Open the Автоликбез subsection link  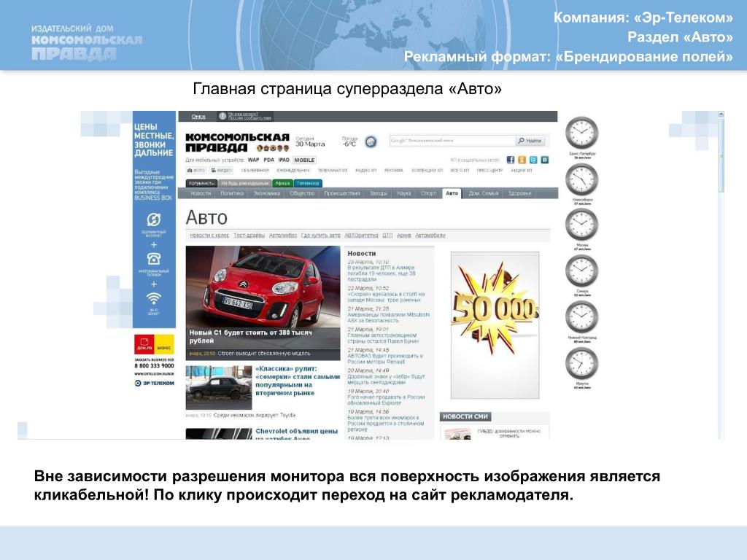point(283,236)
